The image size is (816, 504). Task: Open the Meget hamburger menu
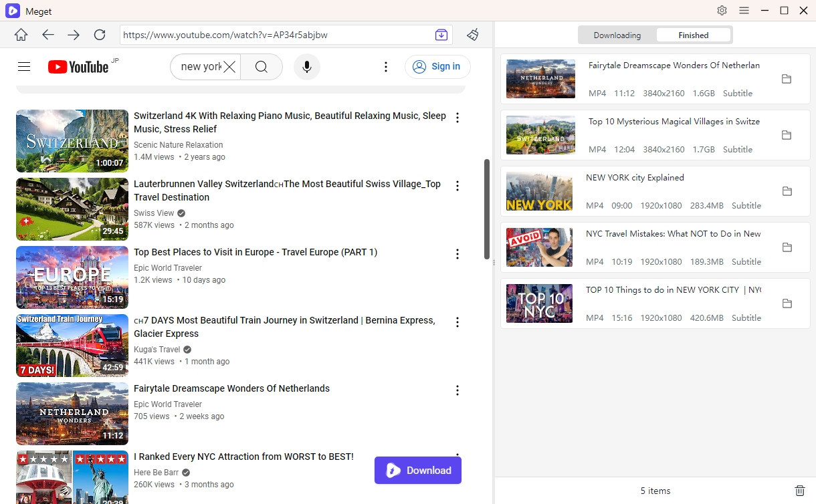[x=744, y=11]
